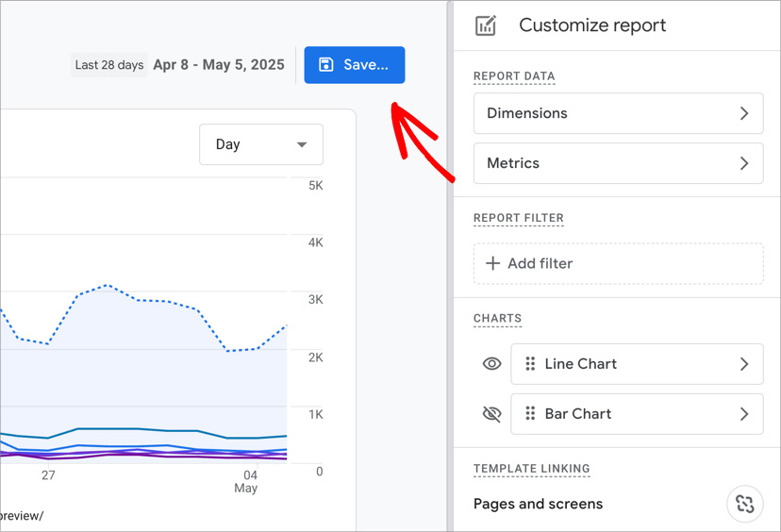
Task: Click the chevron on Bar Chart row
Action: point(744,413)
